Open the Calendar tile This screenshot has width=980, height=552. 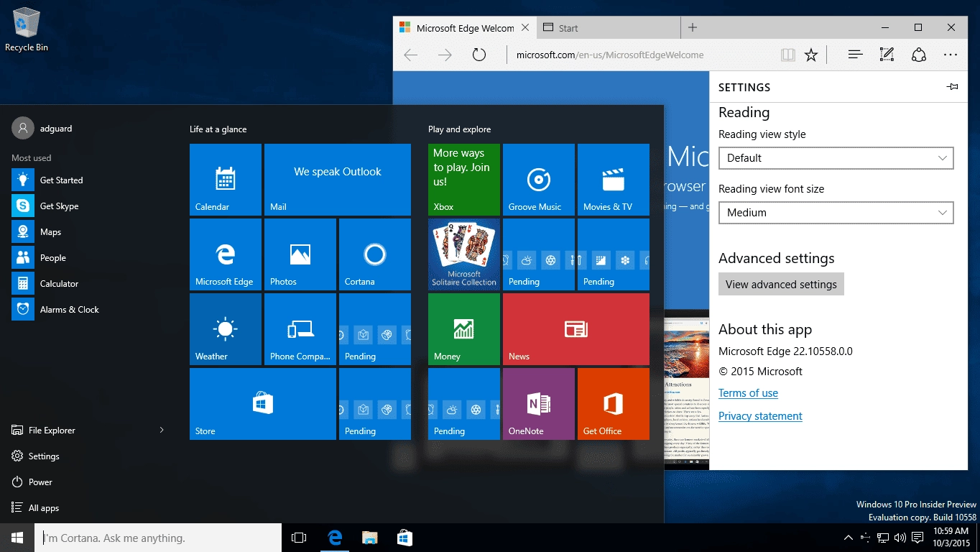coord(226,180)
